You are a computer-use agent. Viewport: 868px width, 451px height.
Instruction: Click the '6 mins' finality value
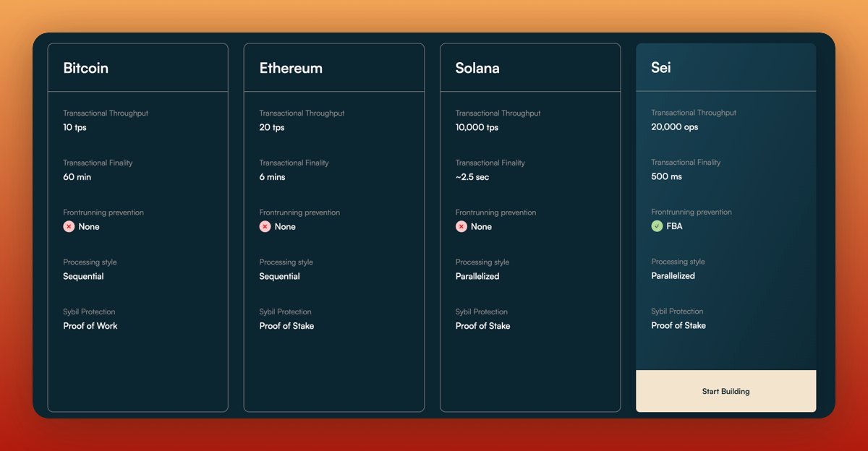tap(272, 177)
